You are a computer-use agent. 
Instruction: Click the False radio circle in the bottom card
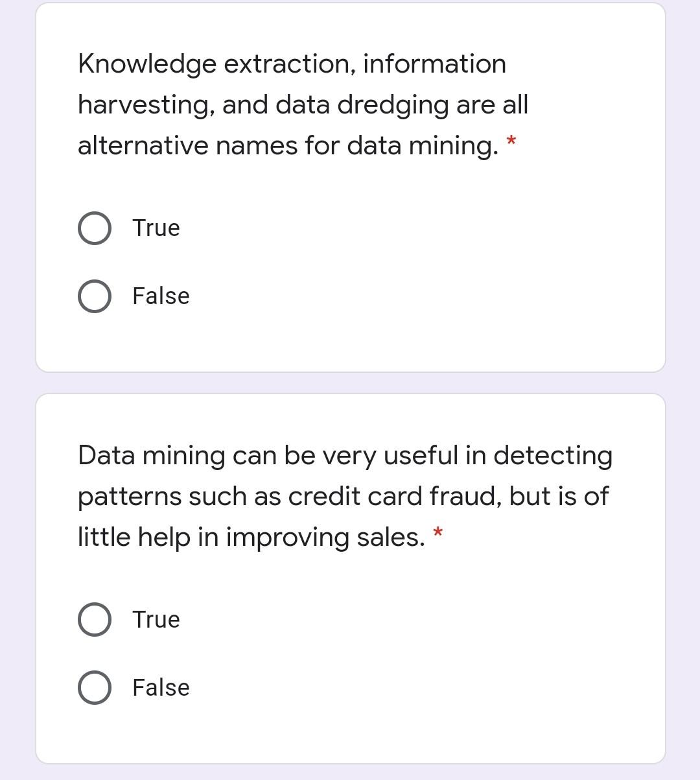point(94,687)
